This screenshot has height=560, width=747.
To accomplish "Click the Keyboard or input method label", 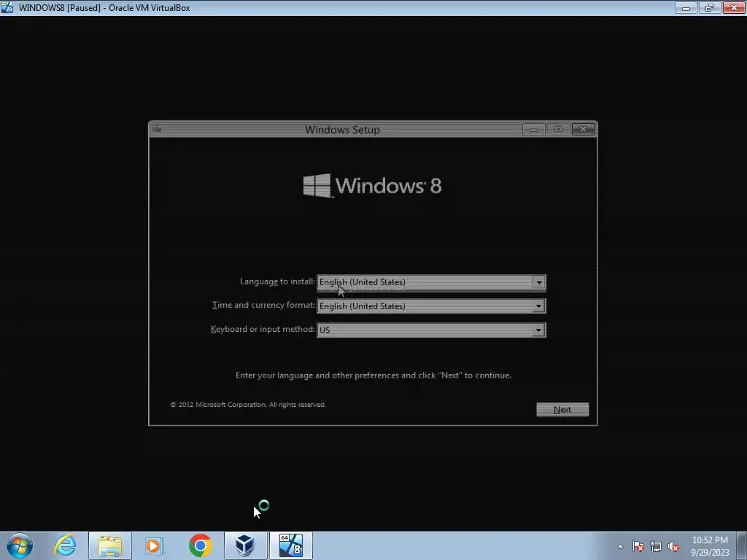I will [x=263, y=329].
